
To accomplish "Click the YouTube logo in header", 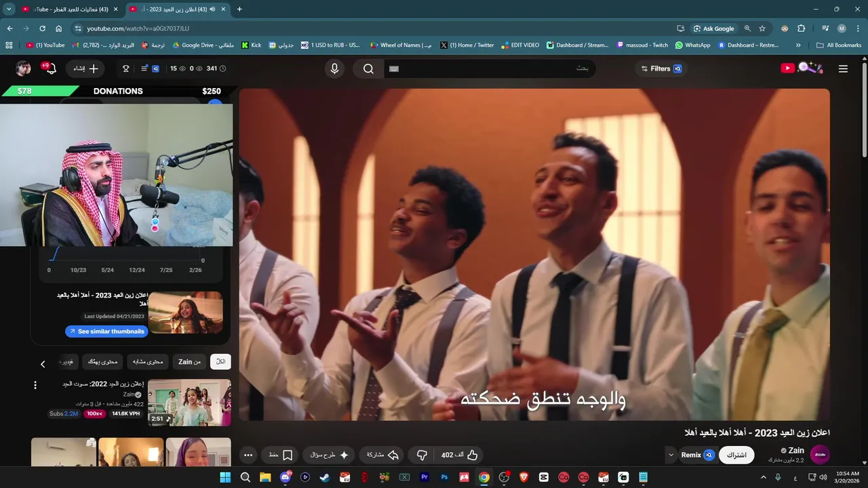I will point(802,68).
